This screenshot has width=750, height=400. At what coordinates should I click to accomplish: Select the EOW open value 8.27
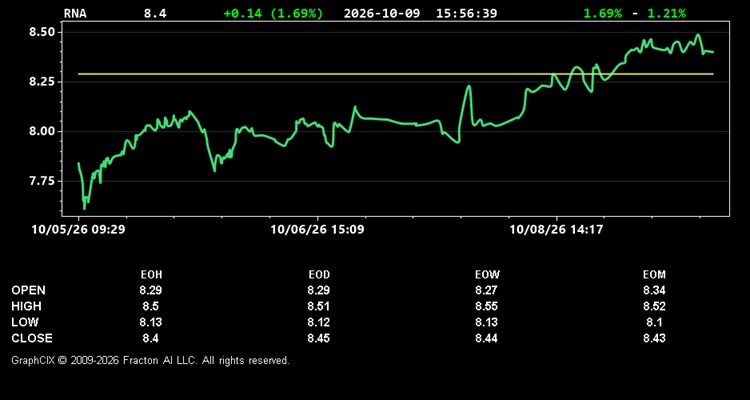(x=487, y=290)
